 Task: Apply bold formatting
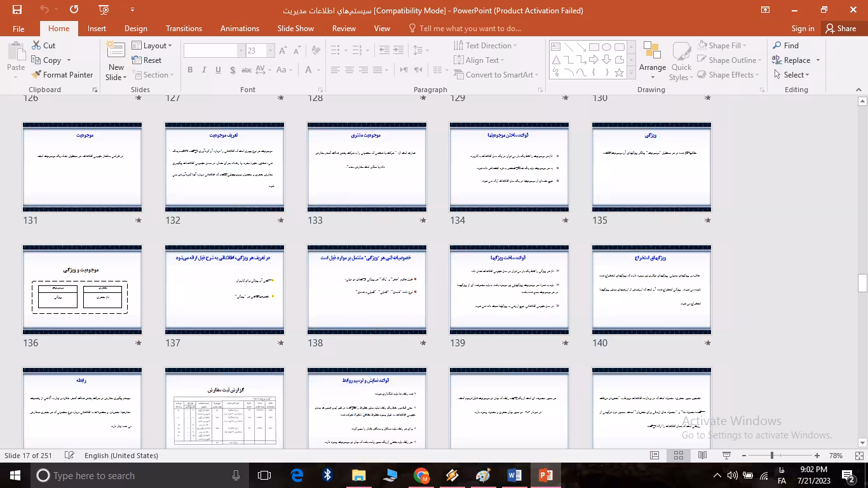click(x=189, y=70)
